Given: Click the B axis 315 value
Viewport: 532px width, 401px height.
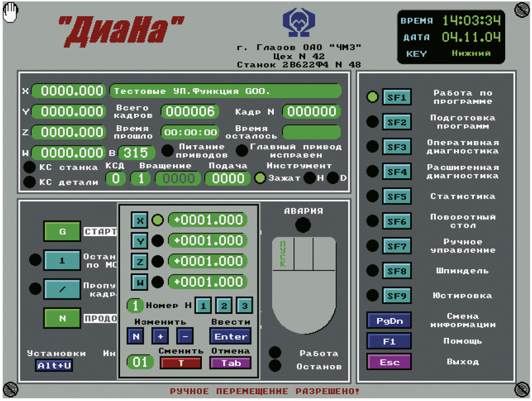Looking at the screenshot, I should [136, 153].
